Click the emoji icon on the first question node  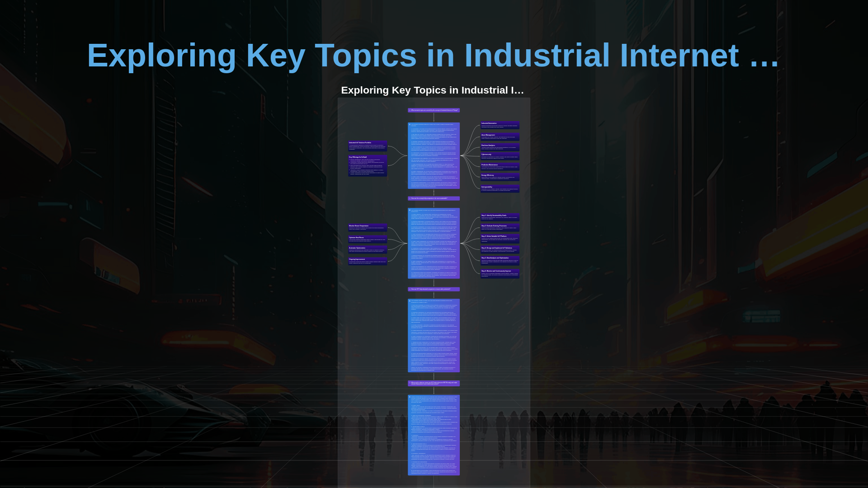pos(410,110)
